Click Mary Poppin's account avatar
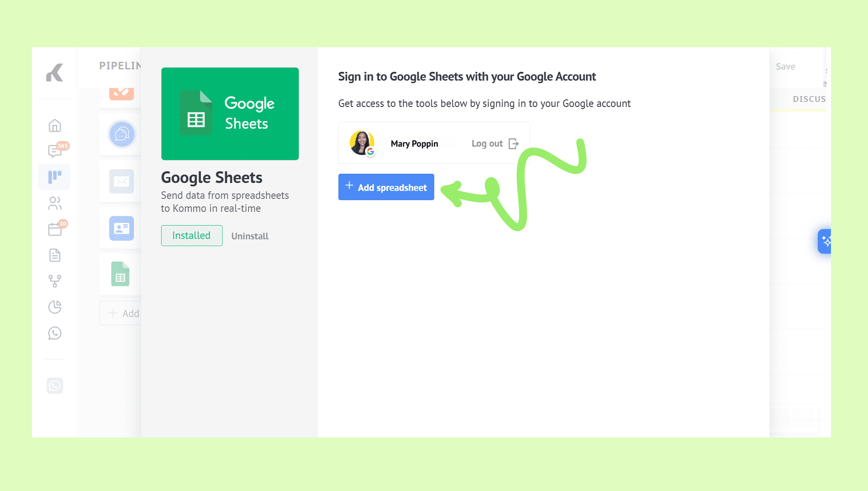868x491 pixels. coord(362,143)
